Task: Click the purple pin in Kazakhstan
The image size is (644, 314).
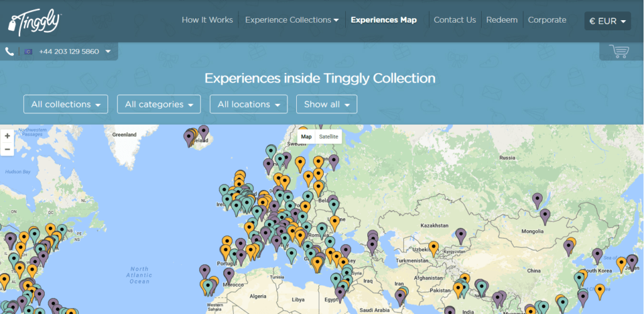Action: (461, 236)
